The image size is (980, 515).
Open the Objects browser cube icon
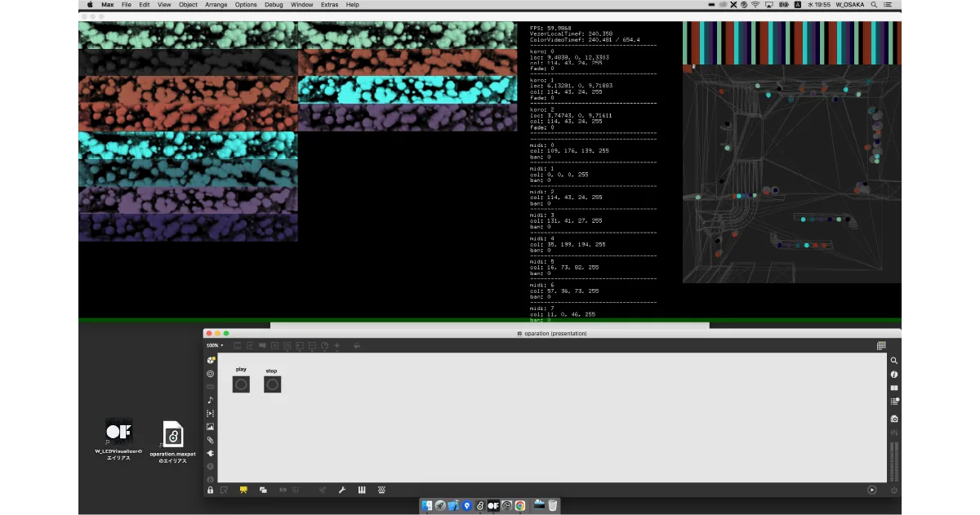211,360
